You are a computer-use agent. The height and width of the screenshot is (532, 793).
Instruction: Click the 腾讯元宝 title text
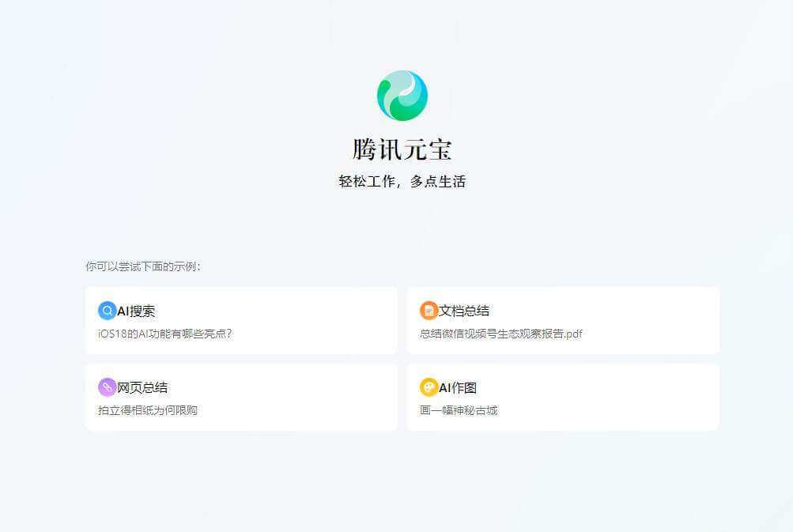tap(402, 149)
